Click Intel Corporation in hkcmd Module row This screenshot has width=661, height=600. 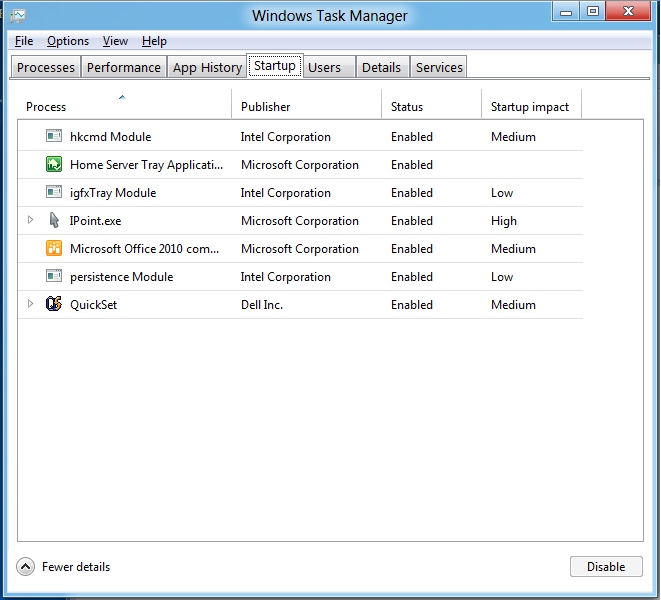[285, 137]
